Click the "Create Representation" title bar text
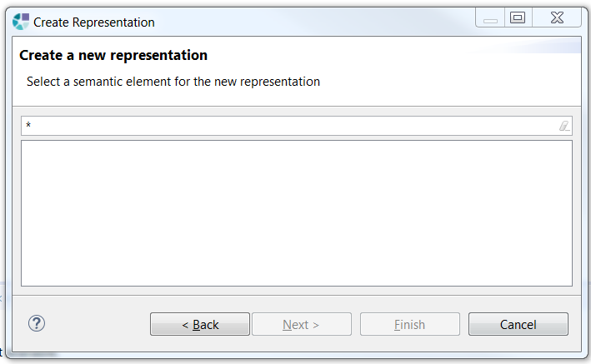 coord(93,22)
